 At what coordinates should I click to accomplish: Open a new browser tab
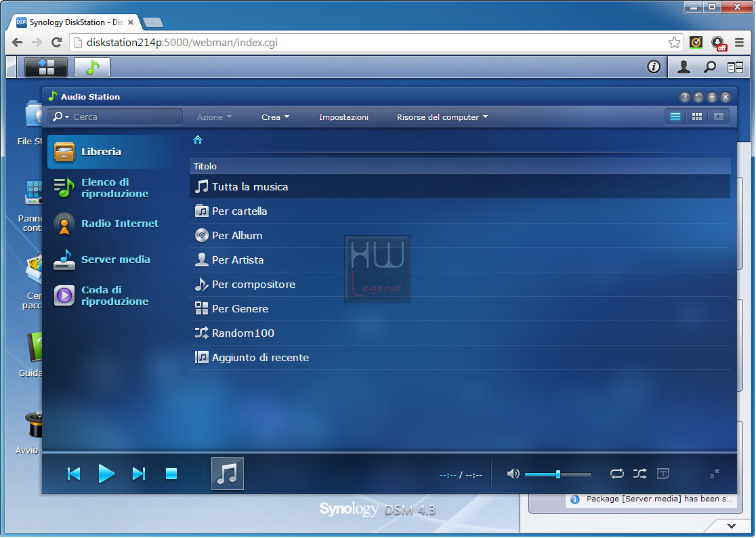click(153, 22)
